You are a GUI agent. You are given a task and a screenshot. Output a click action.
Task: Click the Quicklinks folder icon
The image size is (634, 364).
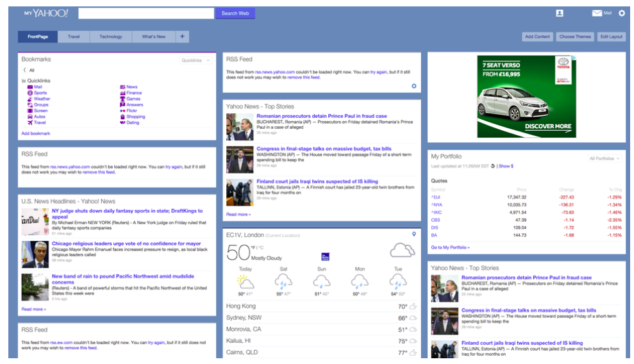24,81
